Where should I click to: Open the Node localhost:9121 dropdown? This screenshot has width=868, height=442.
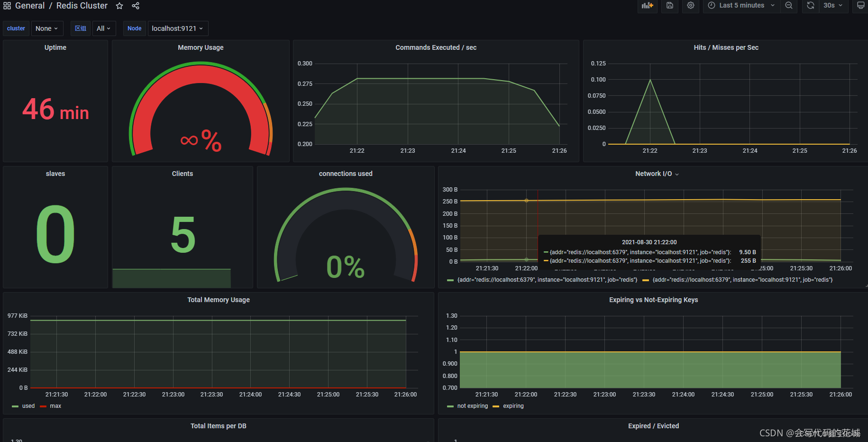(178, 28)
